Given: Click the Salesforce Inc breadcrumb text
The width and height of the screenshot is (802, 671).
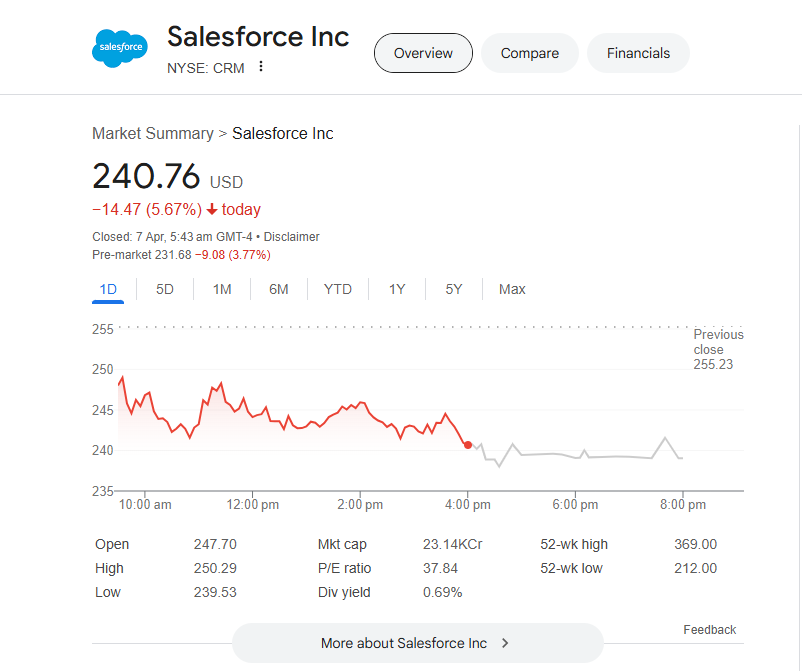Looking at the screenshot, I should point(282,133).
